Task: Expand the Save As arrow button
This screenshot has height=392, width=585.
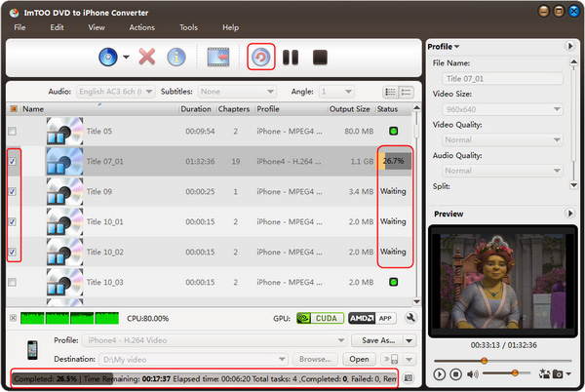Action: tap(409, 340)
